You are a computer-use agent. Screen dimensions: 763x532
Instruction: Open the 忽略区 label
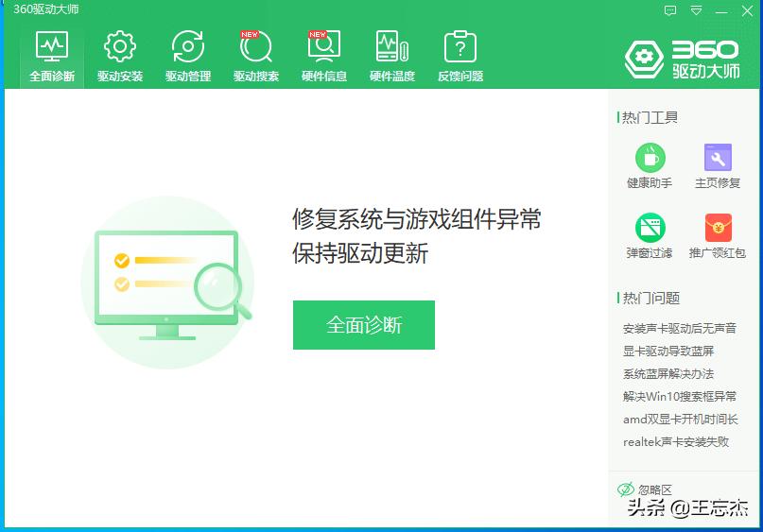pyautogui.click(x=655, y=489)
